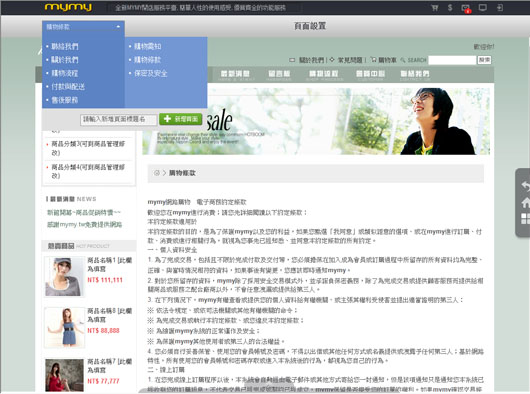Select 購物需知 in the dropdown's right column
The height and width of the screenshot is (394, 530).
[147, 46]
